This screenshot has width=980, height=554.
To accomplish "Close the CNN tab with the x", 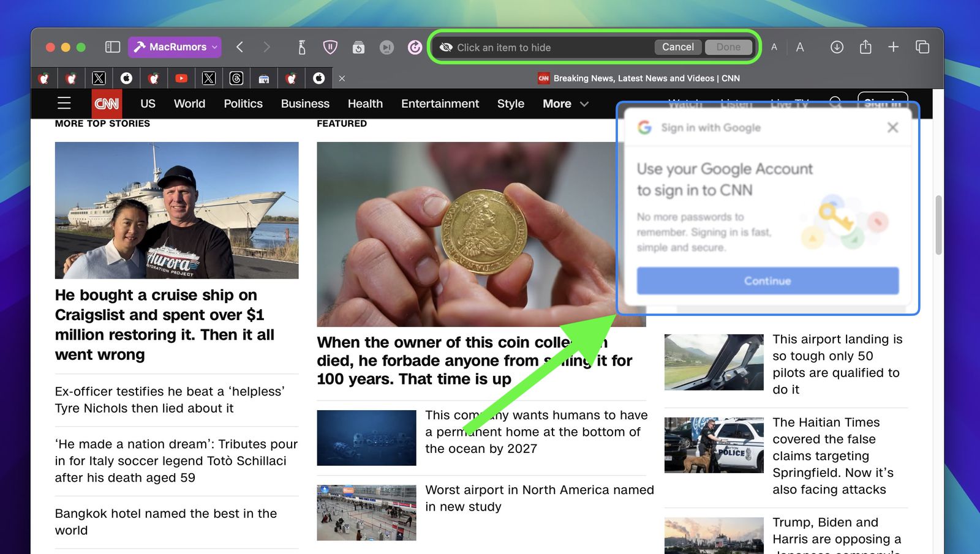I will click(342, 78).
